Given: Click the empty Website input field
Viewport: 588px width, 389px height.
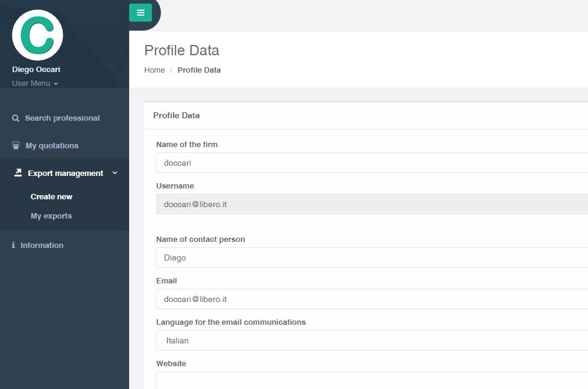Looking at the screenshot, I should coord(372,381).
